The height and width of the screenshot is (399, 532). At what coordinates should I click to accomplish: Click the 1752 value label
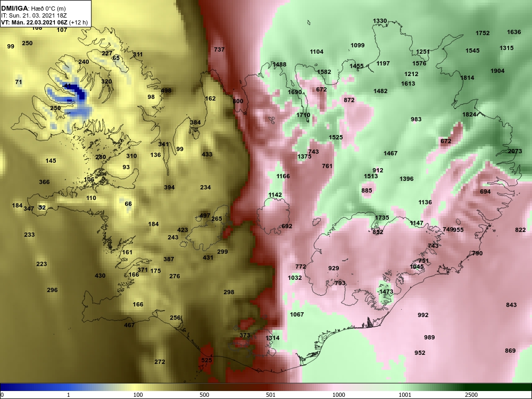tap(483, 33)
